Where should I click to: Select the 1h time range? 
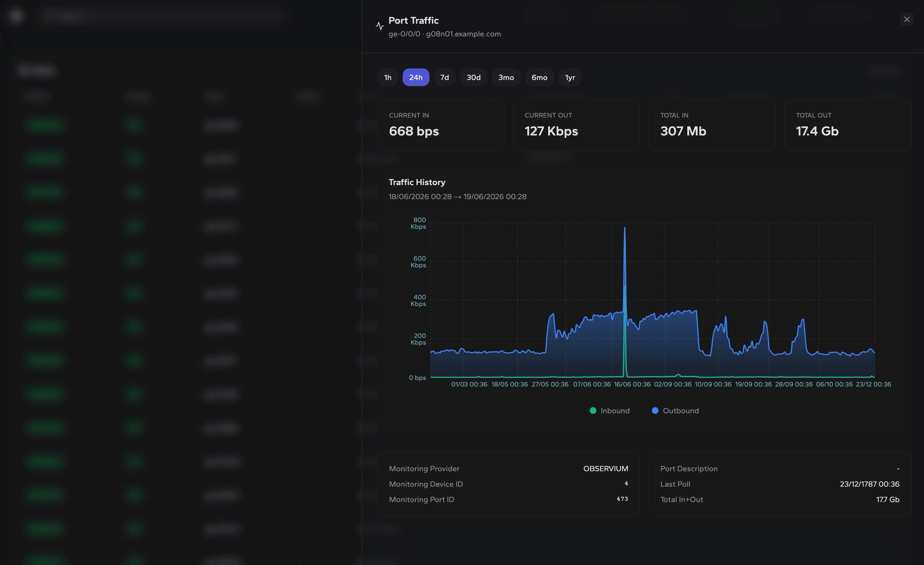click(388, 77)
